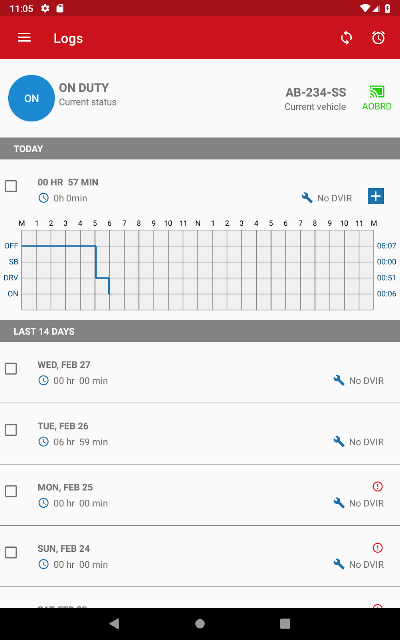Tap the green AOBRD connection icon
Viewport: 400px width, 640px height.
click(377, 92)
